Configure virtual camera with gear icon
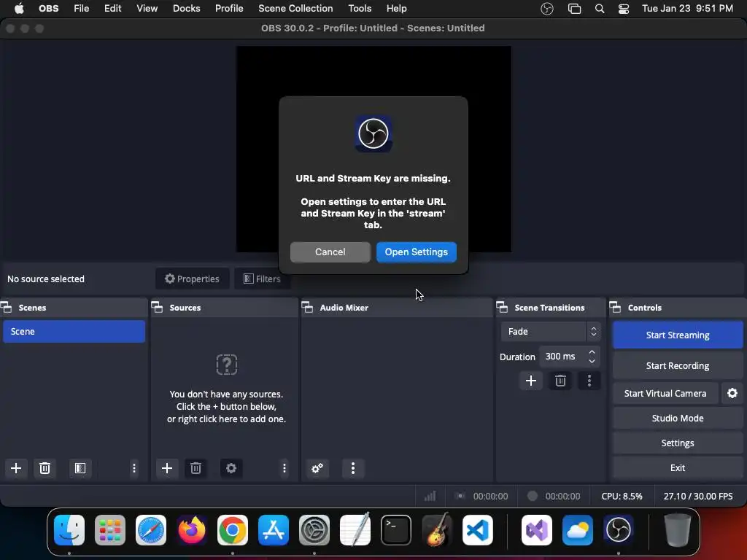The width and height of the screenshot is (747, 560). [x=732, y=393]
